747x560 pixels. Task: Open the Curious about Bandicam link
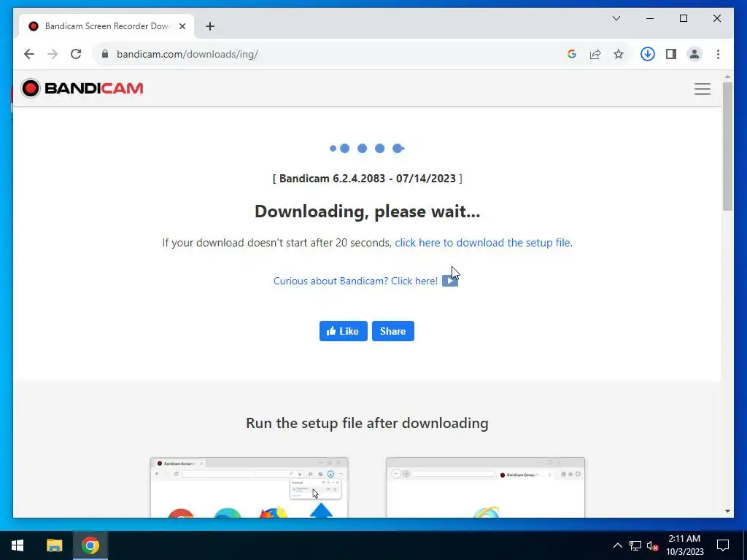355,281
